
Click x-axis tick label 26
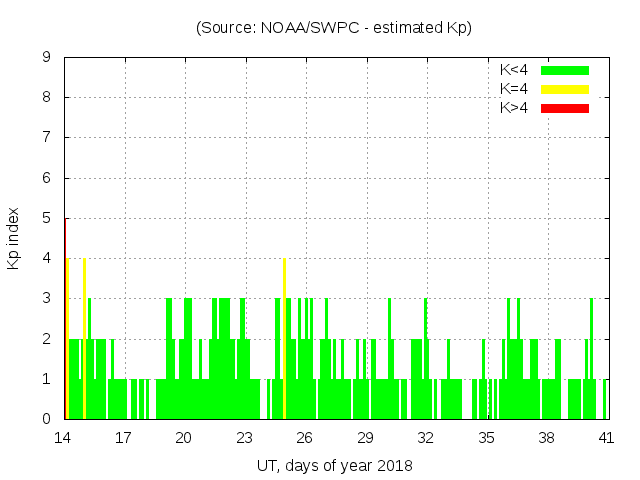[x=305, y=437]
